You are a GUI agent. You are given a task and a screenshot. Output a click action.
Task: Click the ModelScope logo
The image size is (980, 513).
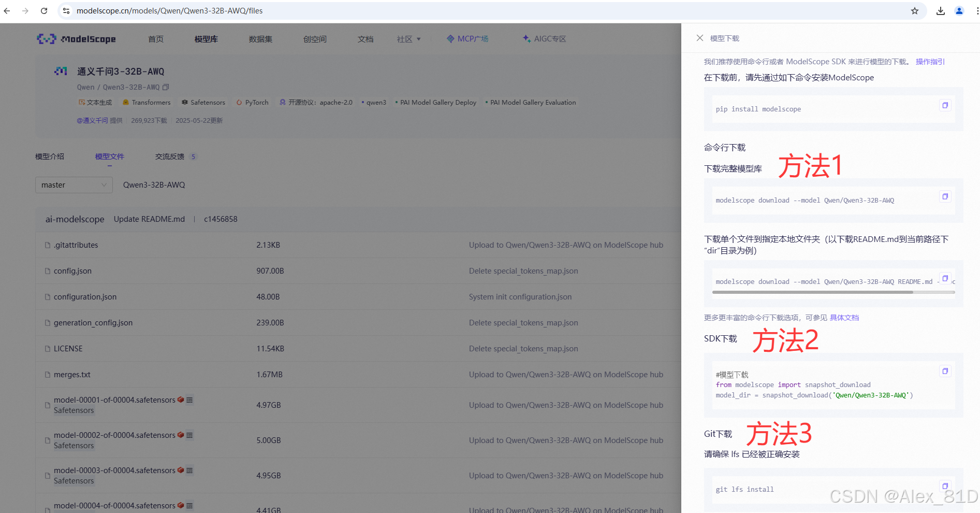coord(76,39)
